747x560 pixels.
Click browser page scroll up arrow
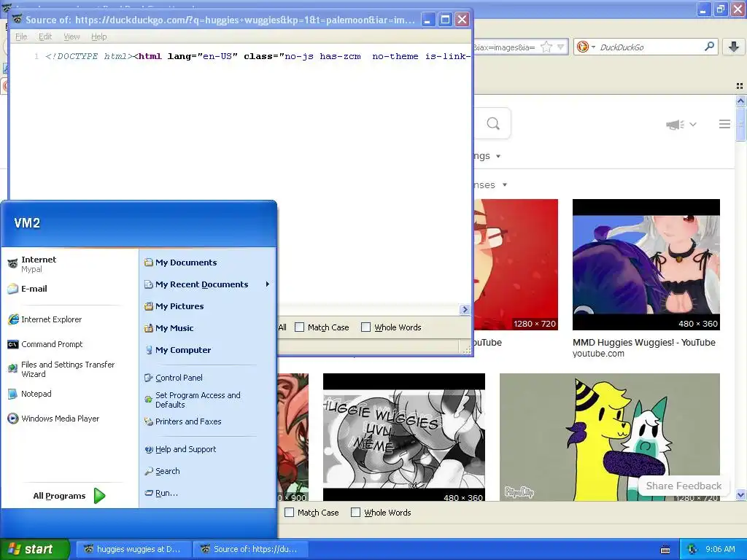pyautogui.click(x=740, y=101)
